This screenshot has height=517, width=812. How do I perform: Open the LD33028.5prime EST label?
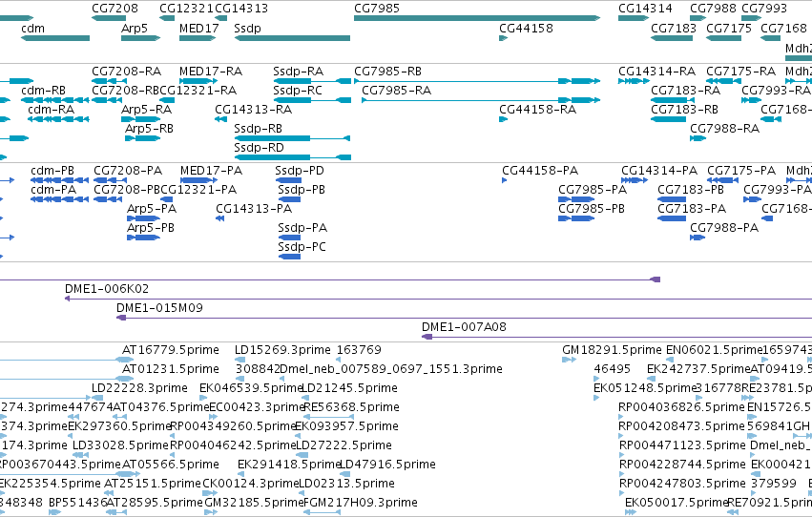(120, 445)
